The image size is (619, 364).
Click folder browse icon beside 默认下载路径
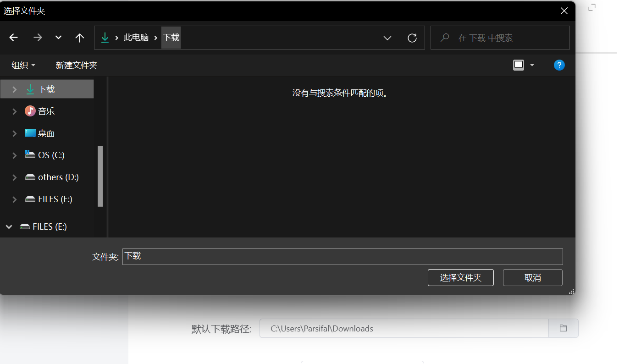pos(563,328)
